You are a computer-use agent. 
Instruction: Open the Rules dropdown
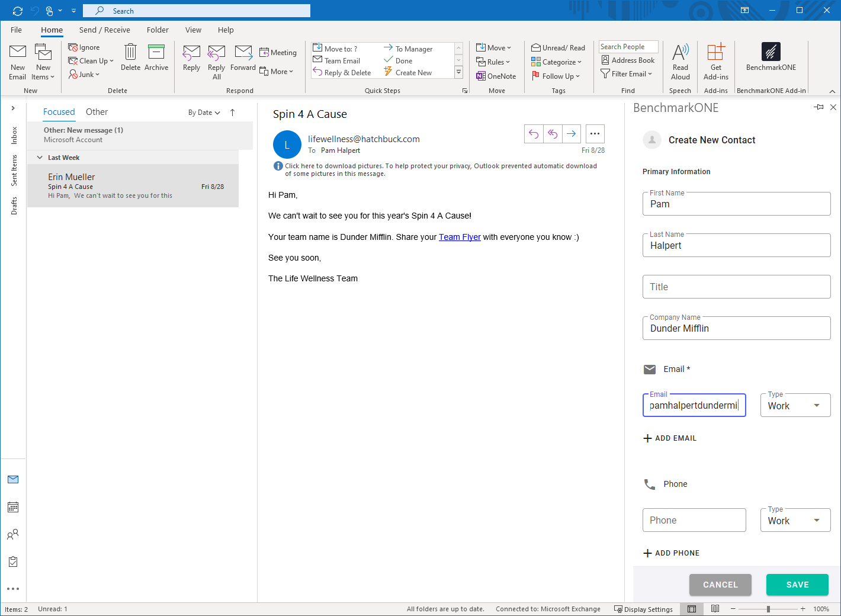coord(493,62)
